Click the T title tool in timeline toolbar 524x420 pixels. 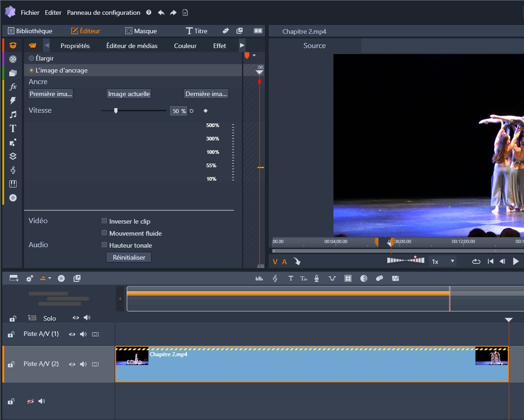pyautogui.click(x=290, y=279)
